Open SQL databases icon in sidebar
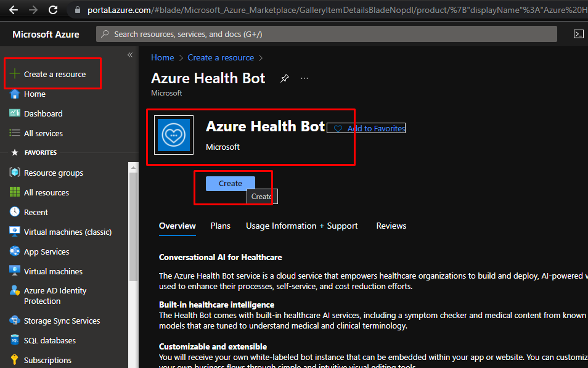Screen dimensions: 588x368 (x=15, y=340)
